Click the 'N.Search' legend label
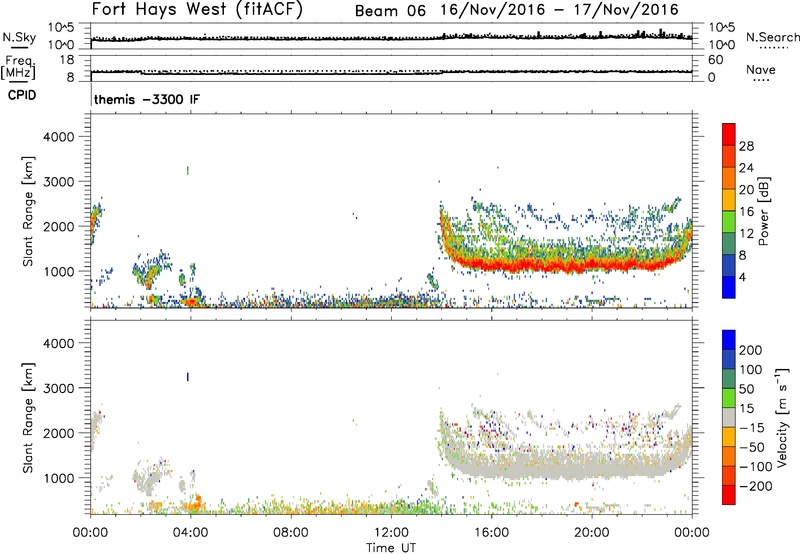 tap(773, 37)
